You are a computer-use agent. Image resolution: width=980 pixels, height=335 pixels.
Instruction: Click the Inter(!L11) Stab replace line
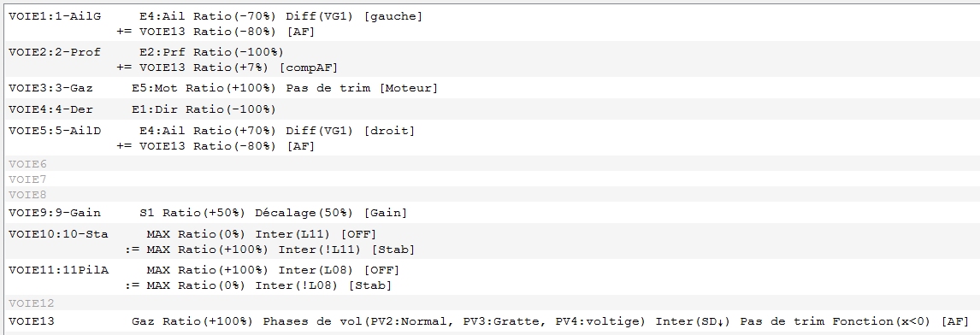click(269, 250)
